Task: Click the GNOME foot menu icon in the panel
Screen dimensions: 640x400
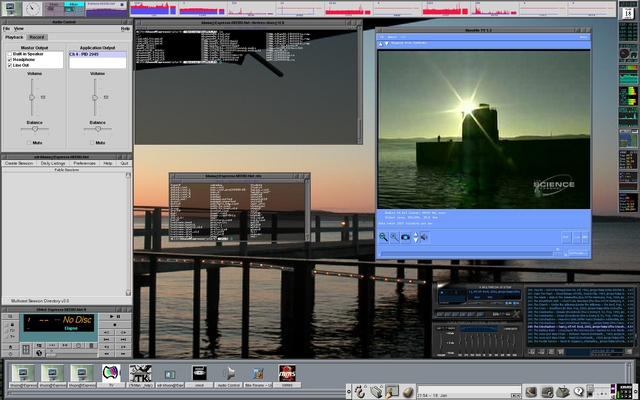Action: click(360, 391)
